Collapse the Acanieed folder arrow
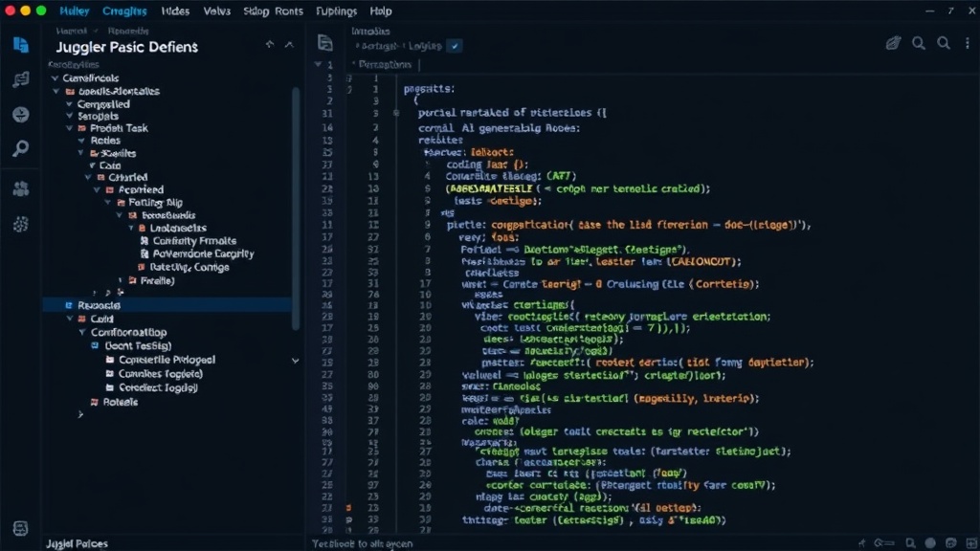The image size is (980, 551). tap(97, 190)
